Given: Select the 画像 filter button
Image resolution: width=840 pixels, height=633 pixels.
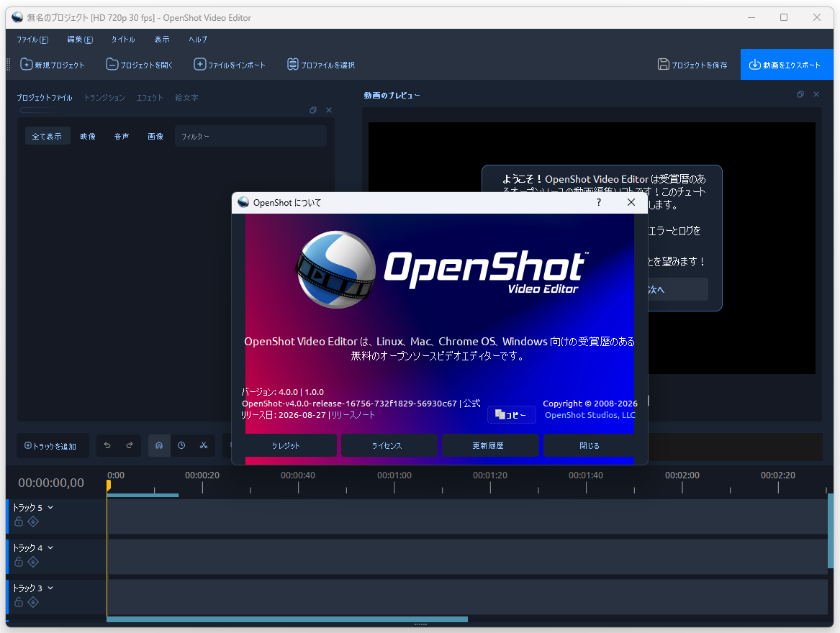Looking at the screenshot, I should (155, 136).
